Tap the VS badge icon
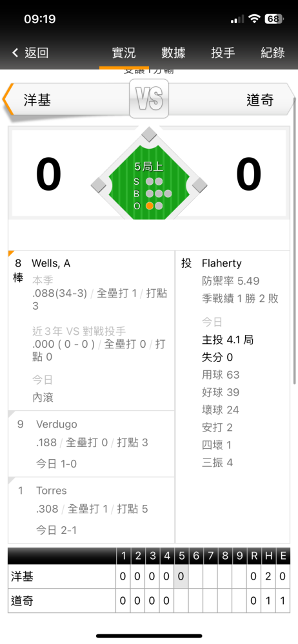This screenshot has width=298, height=644. pos(149,99)
